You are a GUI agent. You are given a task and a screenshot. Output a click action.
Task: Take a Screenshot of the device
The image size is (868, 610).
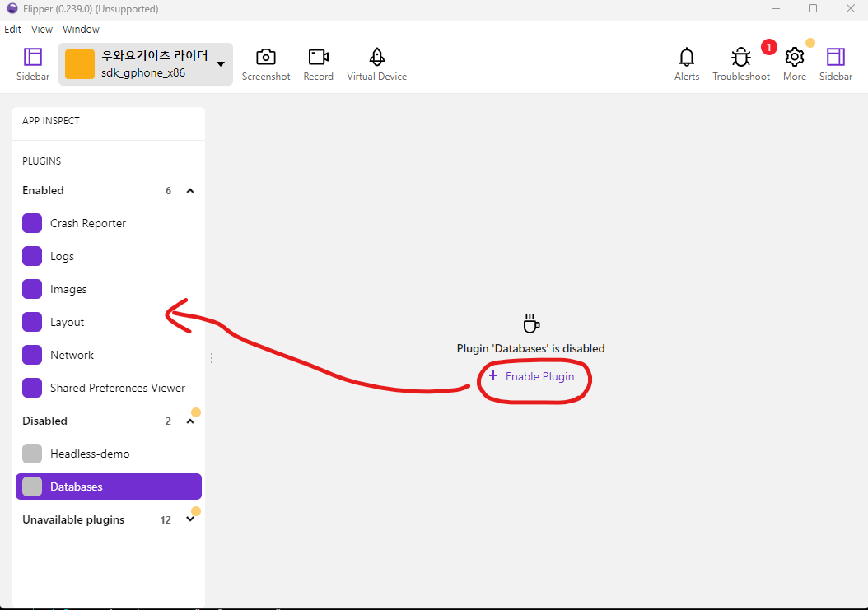click(x=266, y=64)
